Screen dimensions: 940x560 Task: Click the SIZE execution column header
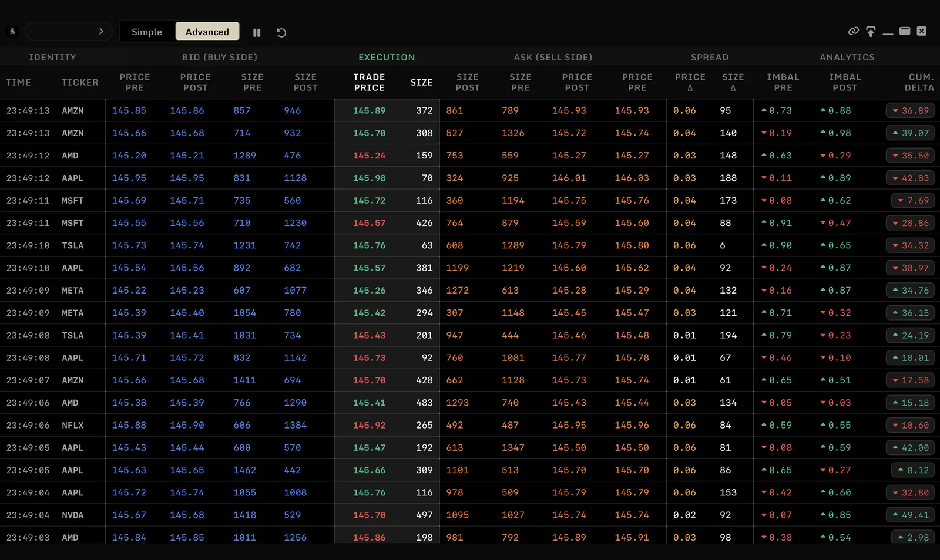(421, 82)
